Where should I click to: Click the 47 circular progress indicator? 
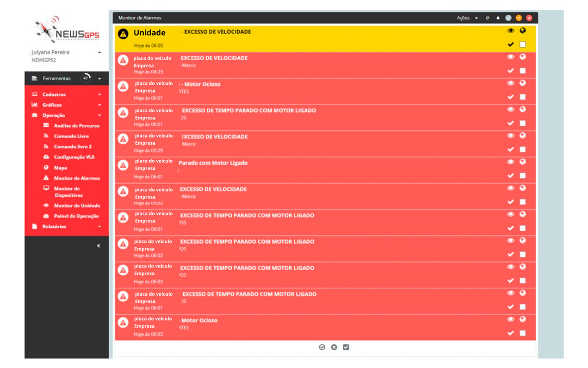(x=86, y=78)
